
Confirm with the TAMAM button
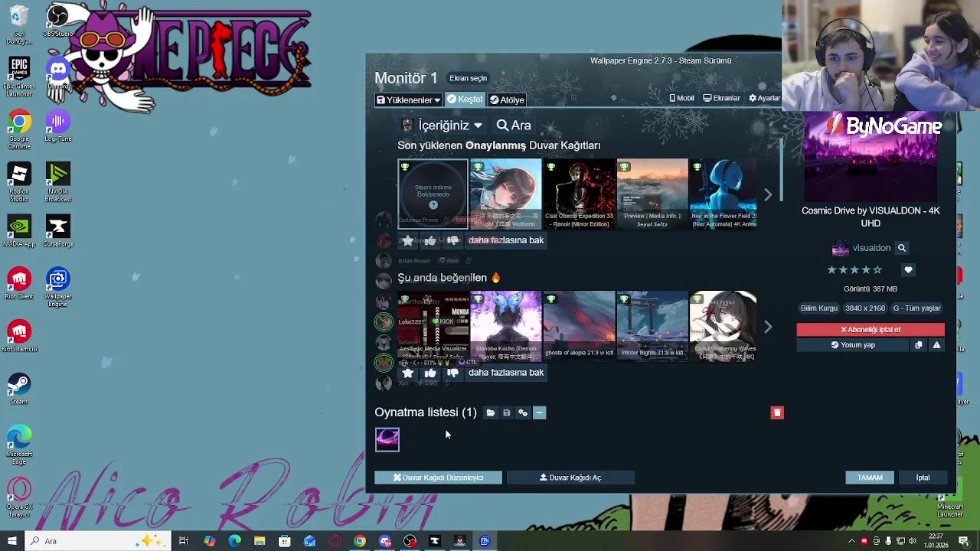tap(870, 478)
